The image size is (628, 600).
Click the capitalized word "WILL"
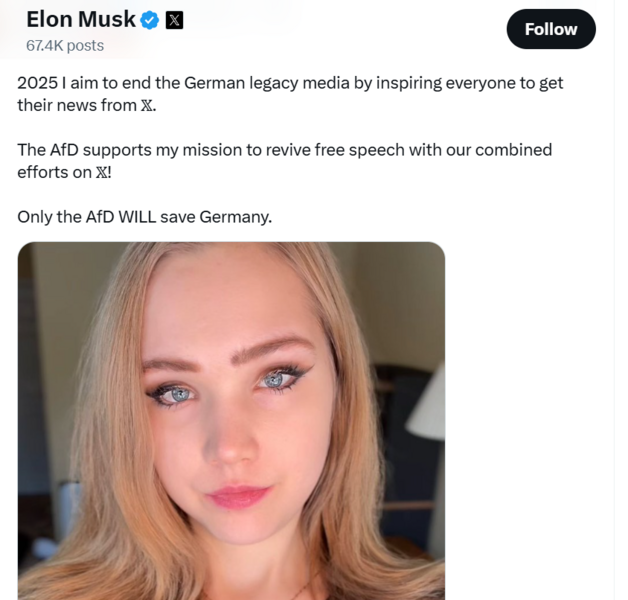tap(137, 216)
